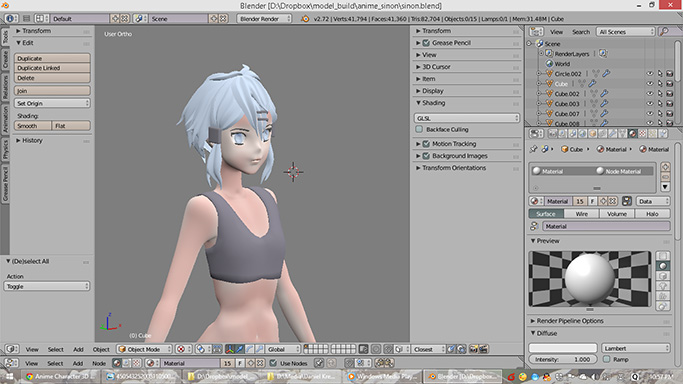Open the Toggle action dropdown
This screenshot has height=384, width=683.
(47, 286)
